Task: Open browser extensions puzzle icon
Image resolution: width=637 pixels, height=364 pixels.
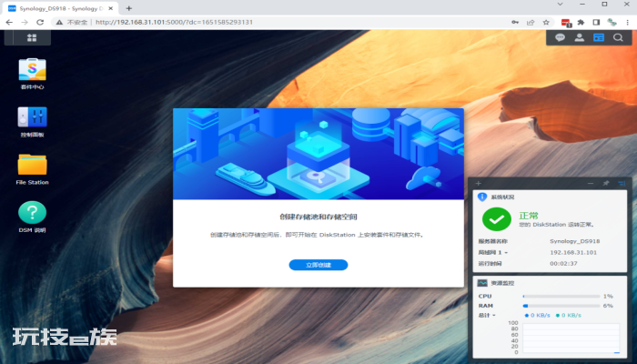Action: [581, 23]
